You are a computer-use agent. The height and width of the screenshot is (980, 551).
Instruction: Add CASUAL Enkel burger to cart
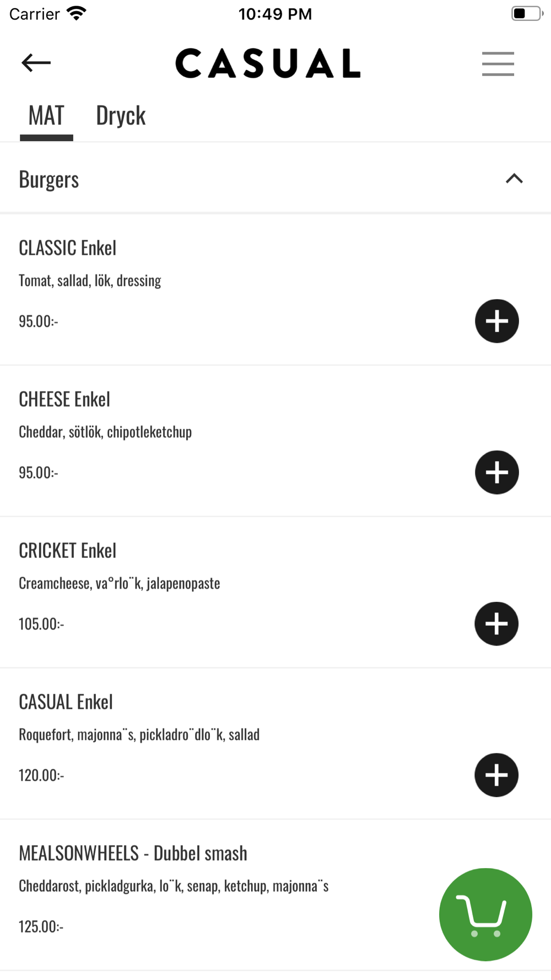point(496,775)
